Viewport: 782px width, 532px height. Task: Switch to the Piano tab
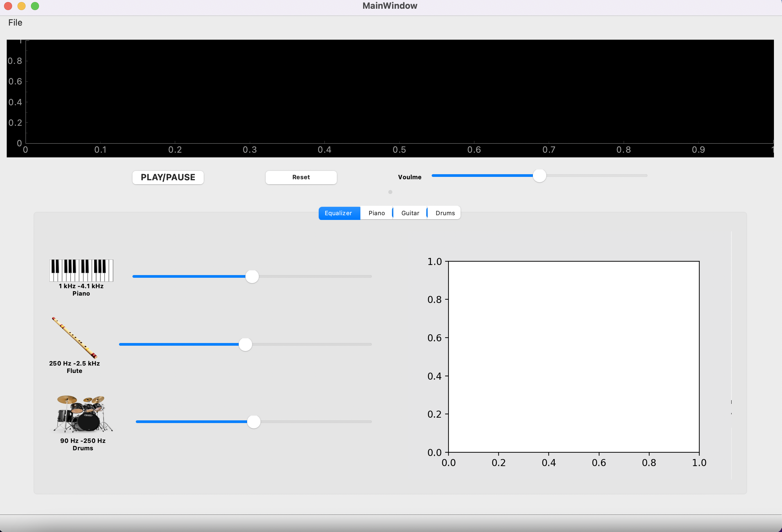(x=376, y=213)
